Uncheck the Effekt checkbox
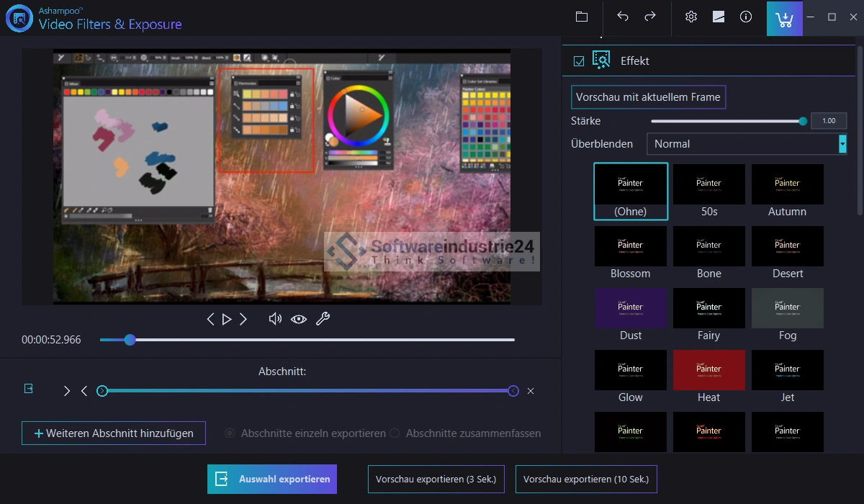This screenshot has height=504, width=864. [579, 61]
